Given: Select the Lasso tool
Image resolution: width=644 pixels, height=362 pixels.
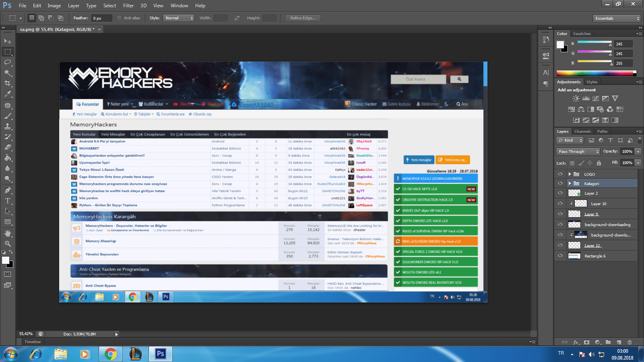Looking at the screenshot, I should pyautogui.click(x=8, y=62).
